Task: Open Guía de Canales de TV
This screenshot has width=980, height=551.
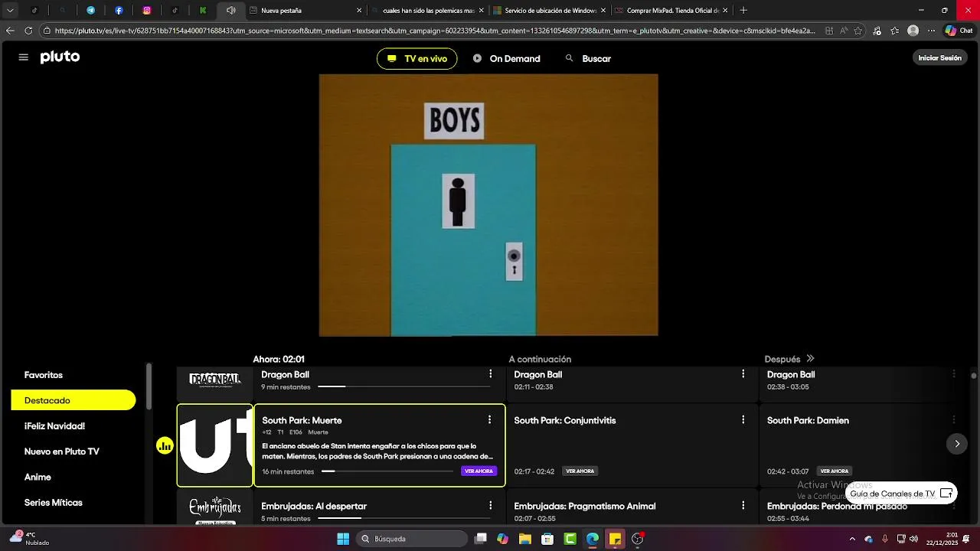Action: (x=901, y=494)
